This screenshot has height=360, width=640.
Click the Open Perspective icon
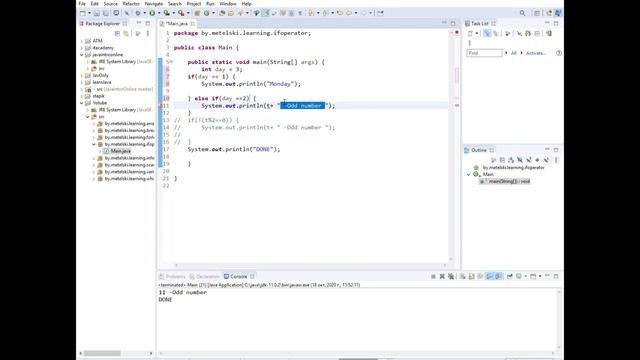coord(537,13)
